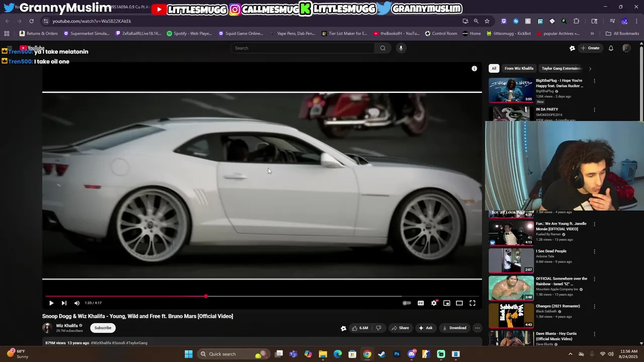Share this video
The height and width of the screenshot is (362, 644).
click(400, 328)
